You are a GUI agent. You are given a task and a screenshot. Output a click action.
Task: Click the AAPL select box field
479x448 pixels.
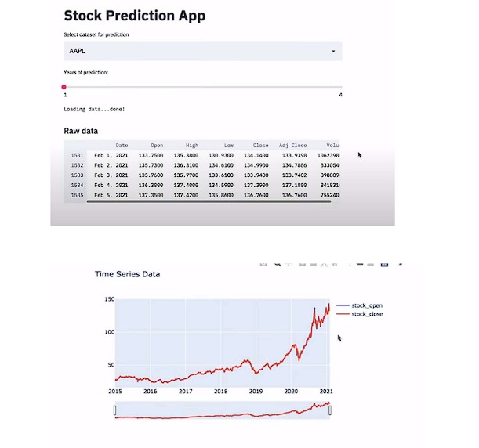point(203,51)
